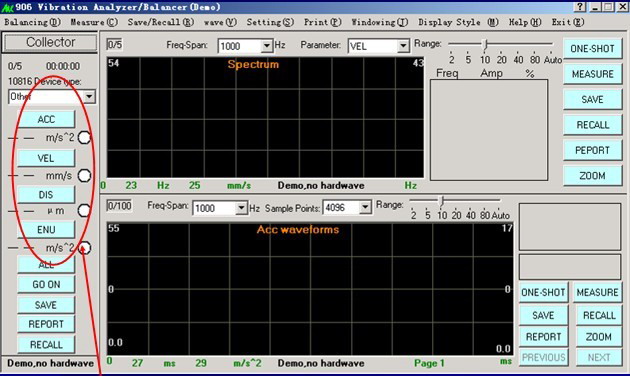Click the DIS measurement button
630x376 pixels.
(46, 195)
